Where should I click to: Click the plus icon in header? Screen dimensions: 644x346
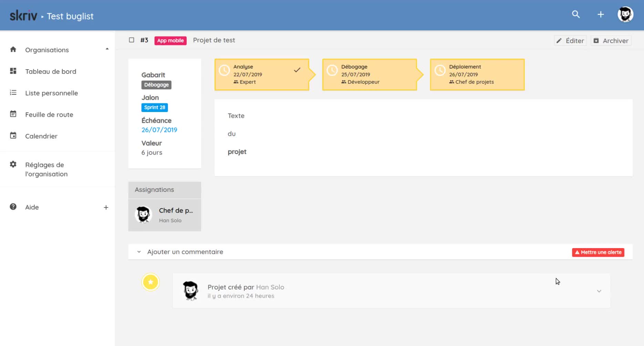tap(601, 14)
